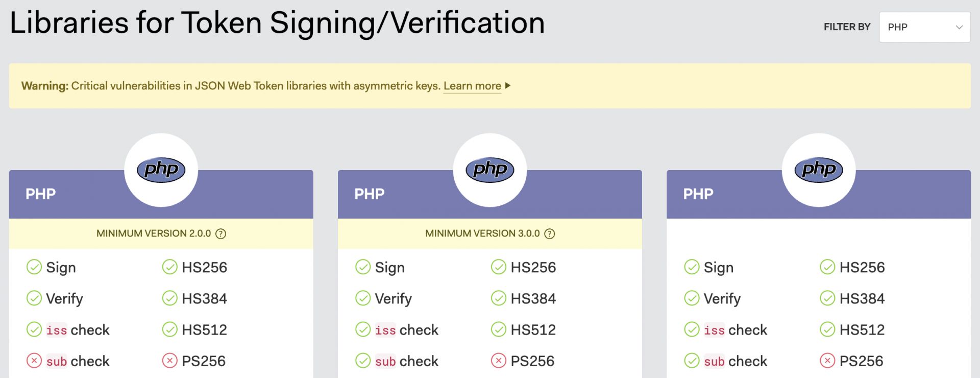Click the Verify check icon, card without minimum version
The image size is (980, 378).
[x=692, y=298]
